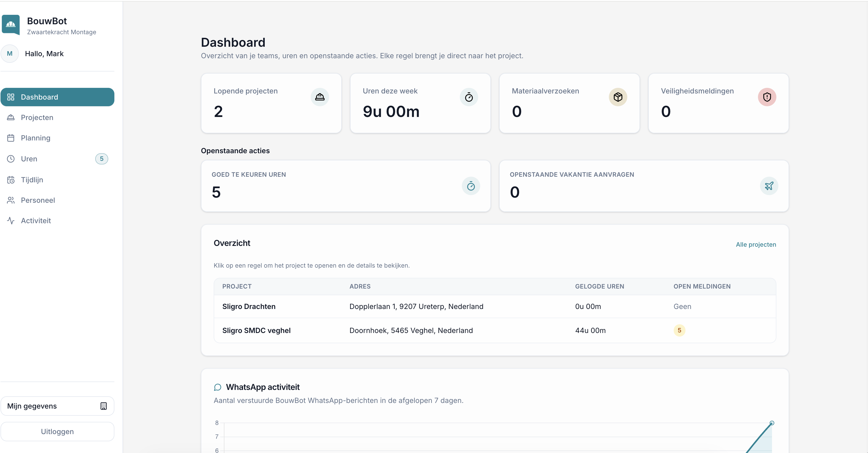Open the Sligro SMDC veghel project row

coord(256,331)
